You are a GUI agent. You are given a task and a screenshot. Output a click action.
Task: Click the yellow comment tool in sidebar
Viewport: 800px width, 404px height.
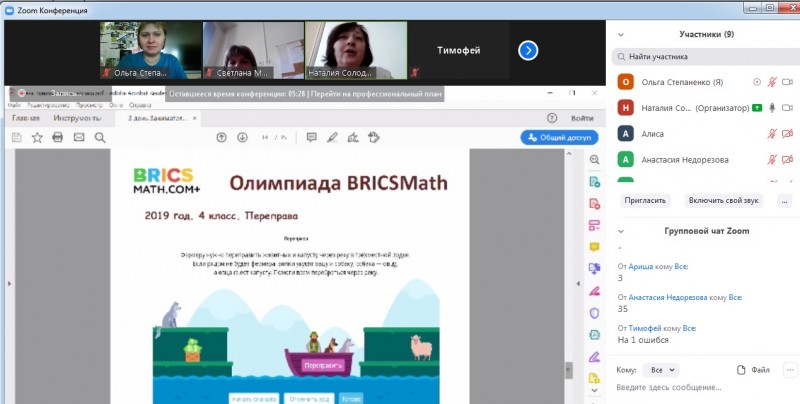click(594, 246)
